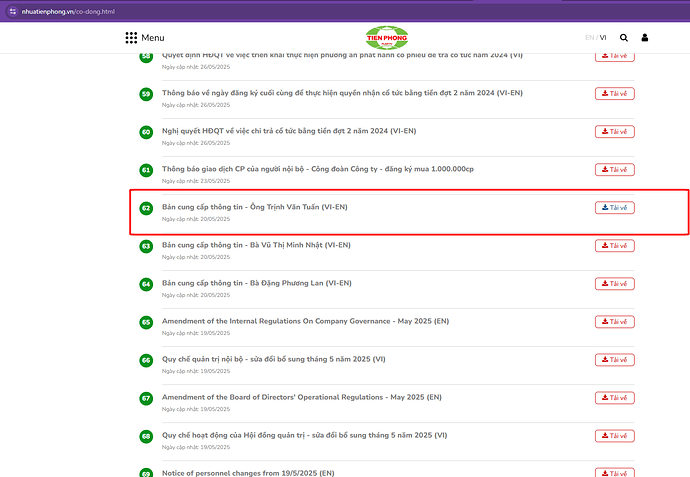Click number badge 63
This screenshot has height=477, width=690.
pyautogui.click(x=146, y=246)
